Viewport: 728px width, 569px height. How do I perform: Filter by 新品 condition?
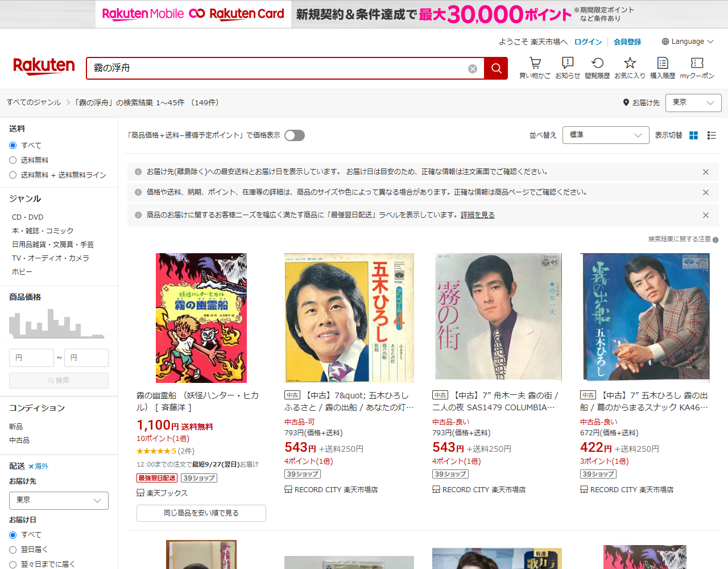pyautogui.click(x=16, y=427)
